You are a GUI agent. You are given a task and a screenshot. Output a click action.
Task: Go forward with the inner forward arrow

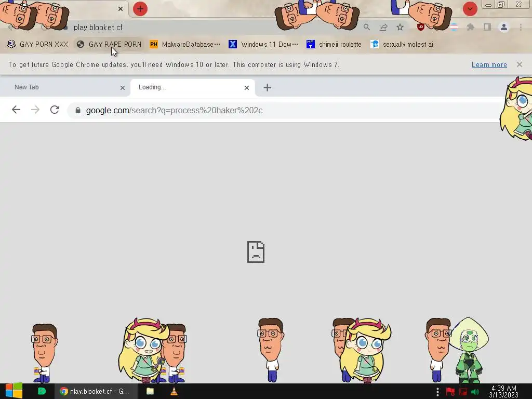click(x=35, y=110)
